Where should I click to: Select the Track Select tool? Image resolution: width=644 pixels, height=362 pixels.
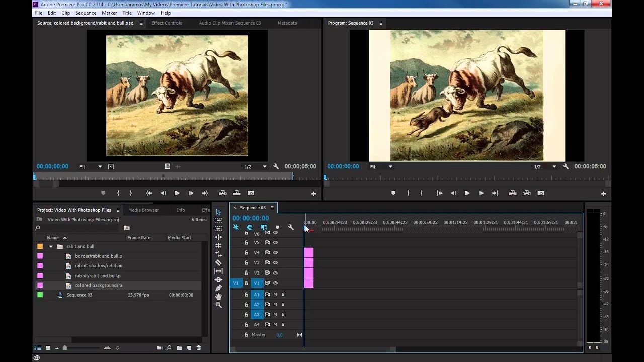[x=218, y=220]
